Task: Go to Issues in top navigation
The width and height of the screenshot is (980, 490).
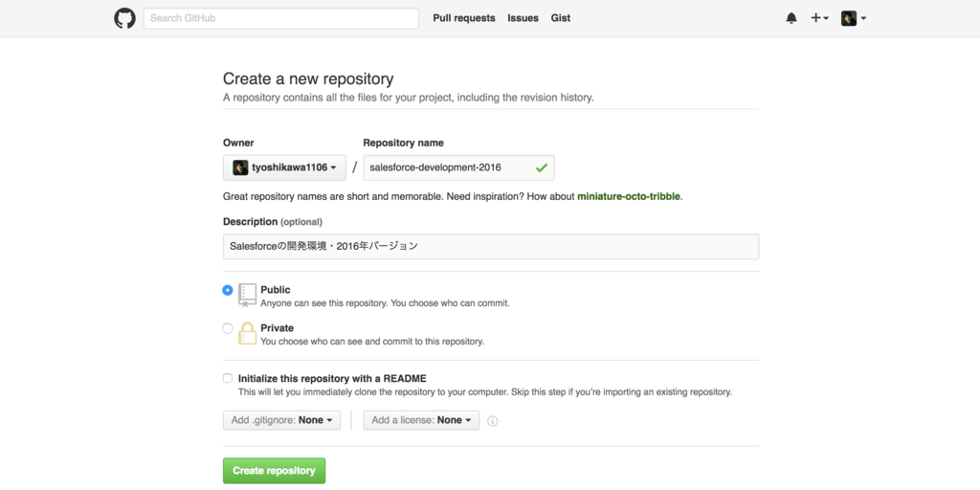Action: click(523, 18)
